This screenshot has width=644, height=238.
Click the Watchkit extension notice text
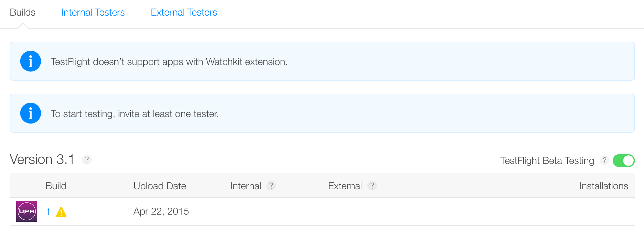coord(169,62)
